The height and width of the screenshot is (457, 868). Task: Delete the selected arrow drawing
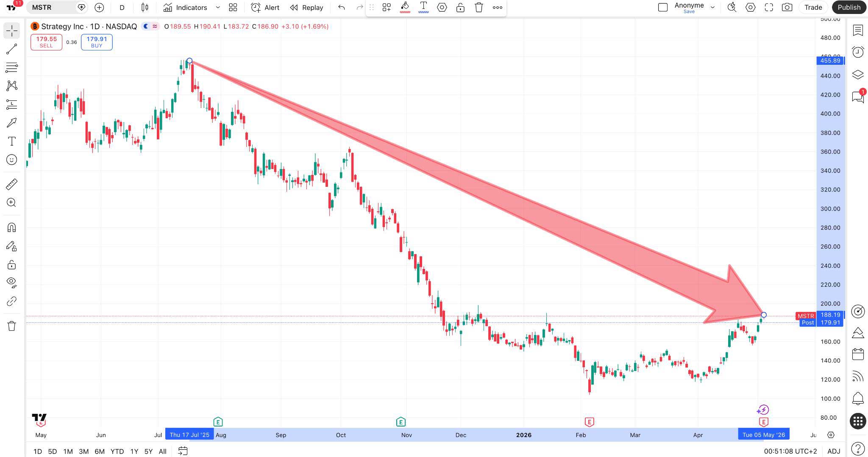(x=479, y=7)
